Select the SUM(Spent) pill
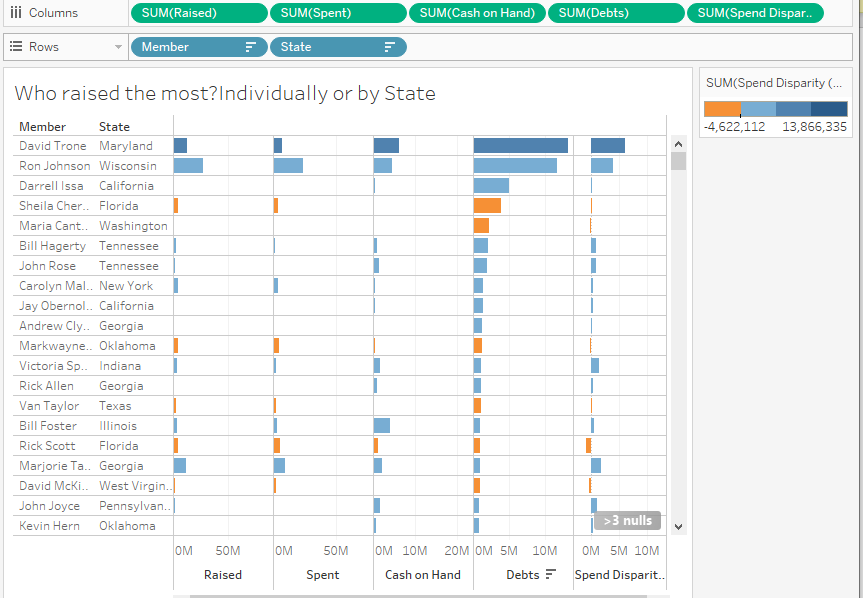The height and width of the screenshot is (598, 863). tap(337, 13)
